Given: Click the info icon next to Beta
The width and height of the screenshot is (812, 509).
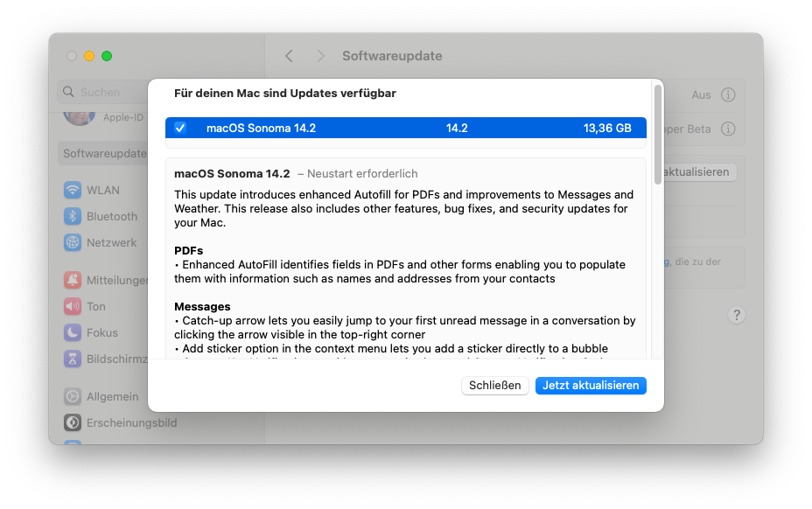Looking at the screenshot, I should coord(728,129).
